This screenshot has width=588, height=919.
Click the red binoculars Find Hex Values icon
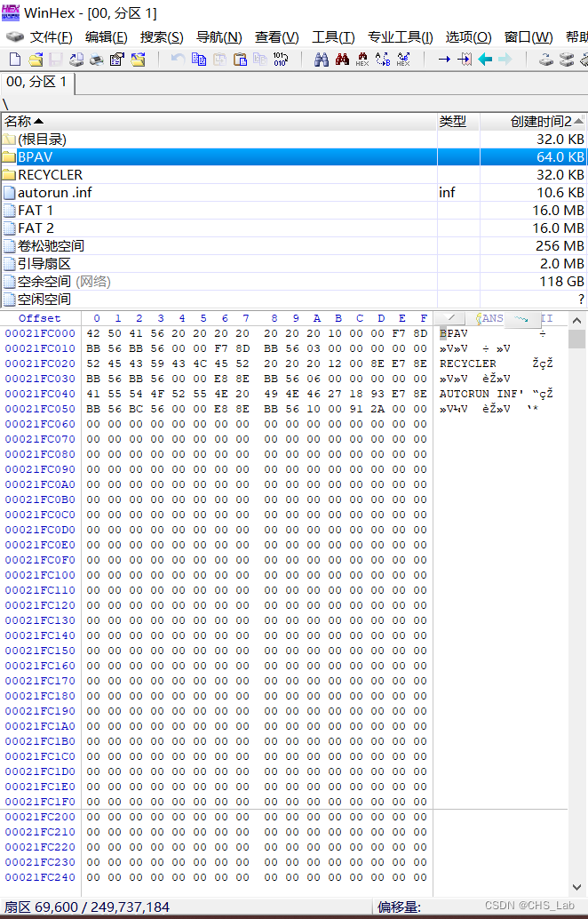[342, 60]
